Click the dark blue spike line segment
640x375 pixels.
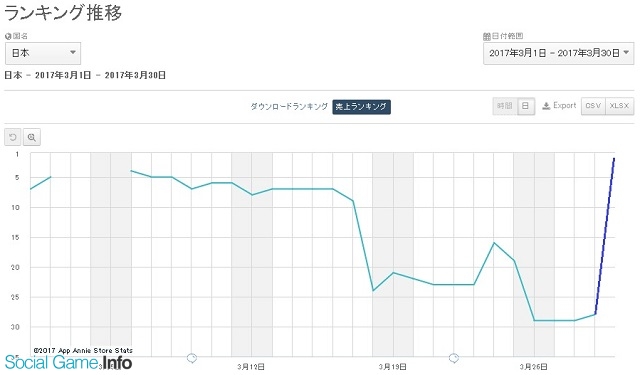point(605,236)
